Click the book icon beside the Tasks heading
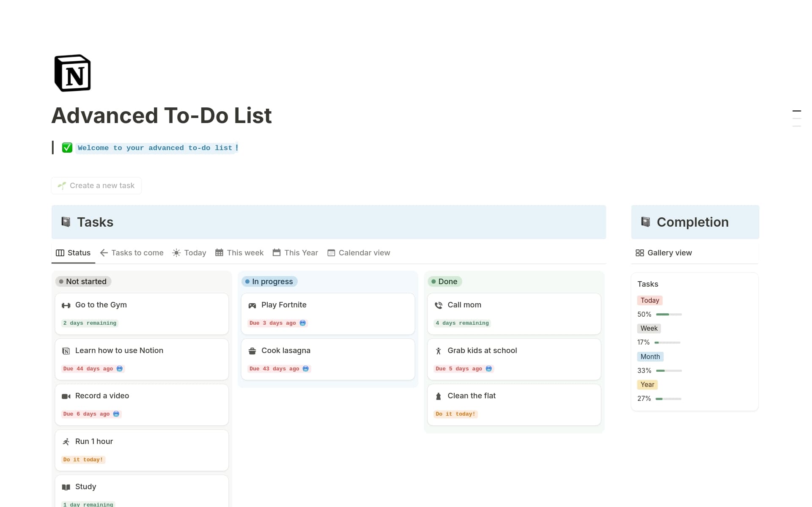 point(66,222)
